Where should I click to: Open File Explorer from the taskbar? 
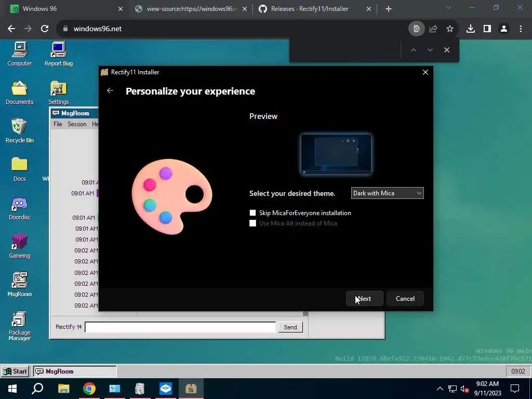coord(63,389)
